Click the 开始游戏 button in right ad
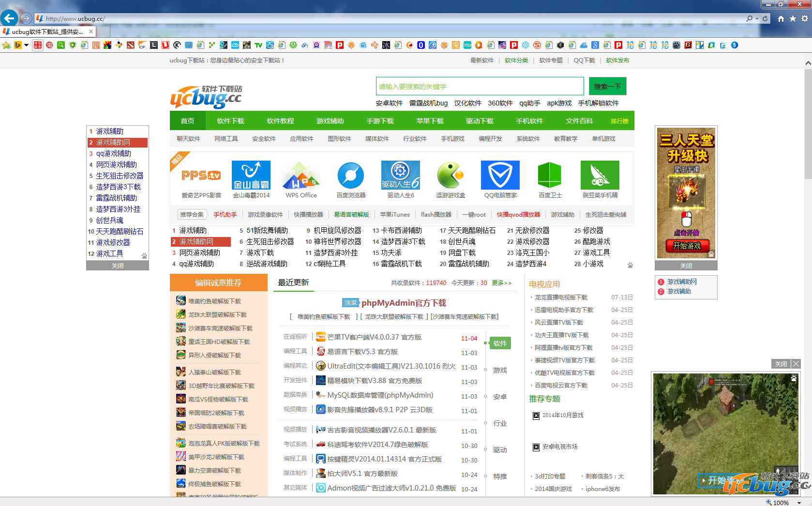 687,246
